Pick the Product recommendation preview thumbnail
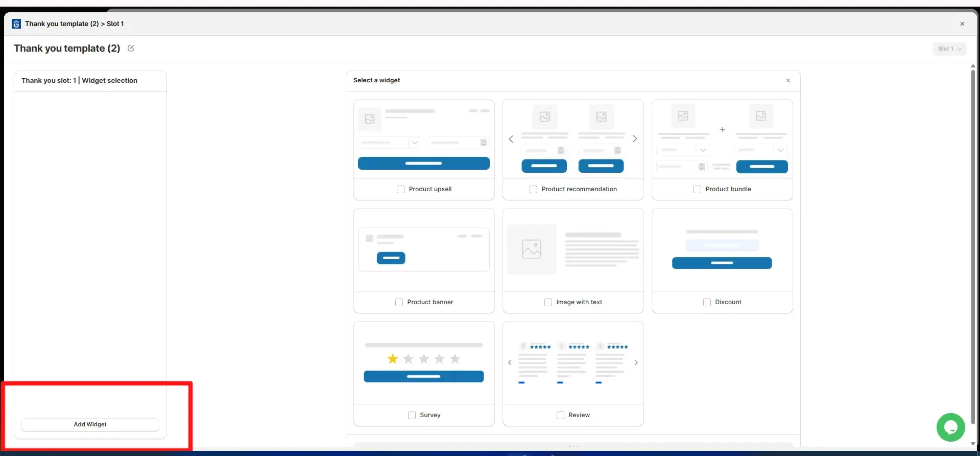Screen dimensions: 980x456 pyautogui.click(x=573, y=139)
